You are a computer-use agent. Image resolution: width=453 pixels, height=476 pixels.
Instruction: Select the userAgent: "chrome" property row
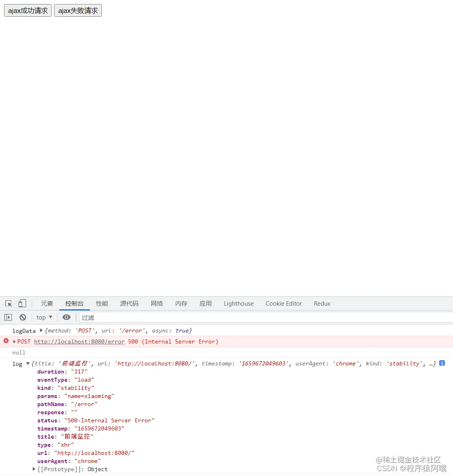pyautogui.click(x=69, y=461)
